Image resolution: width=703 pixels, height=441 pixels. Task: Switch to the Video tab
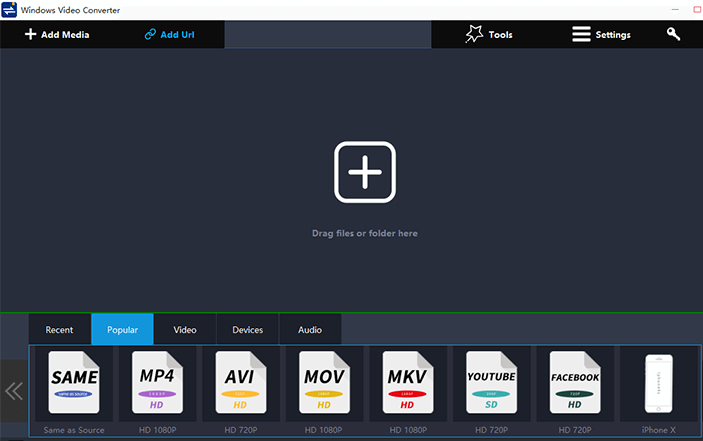tap(185, 330)
